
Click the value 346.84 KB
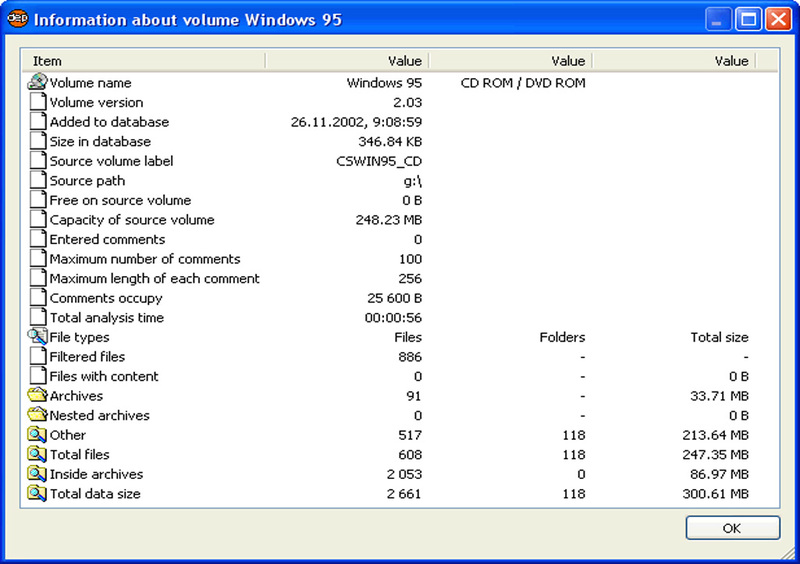390,141
